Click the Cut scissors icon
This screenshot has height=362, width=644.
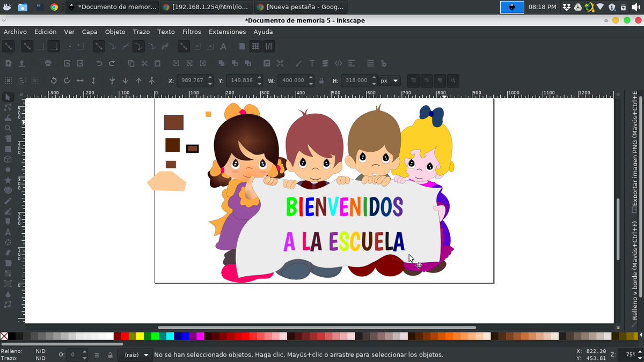coord(144,63)
